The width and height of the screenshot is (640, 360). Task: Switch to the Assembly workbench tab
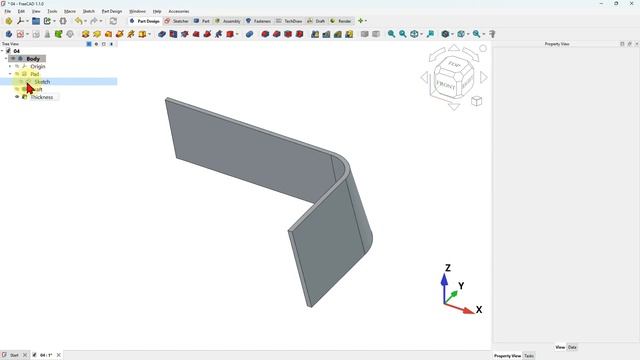228,21
